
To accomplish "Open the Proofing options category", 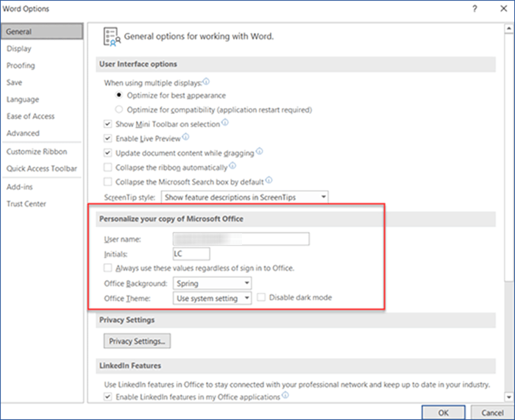I will tap(21, 65).
